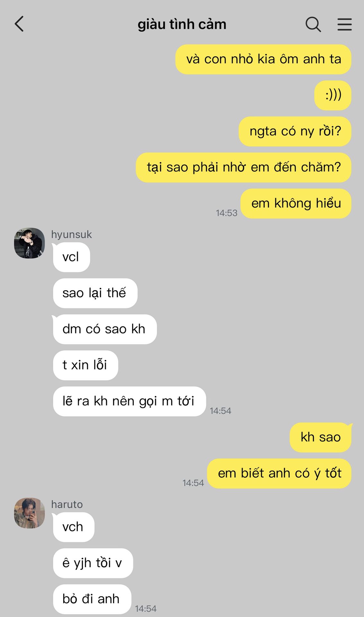Tap the chat title "giàu tình cảm"
The width and height of the screenshot is (364, 617).
pyautogui.click(x=182, y=24)
